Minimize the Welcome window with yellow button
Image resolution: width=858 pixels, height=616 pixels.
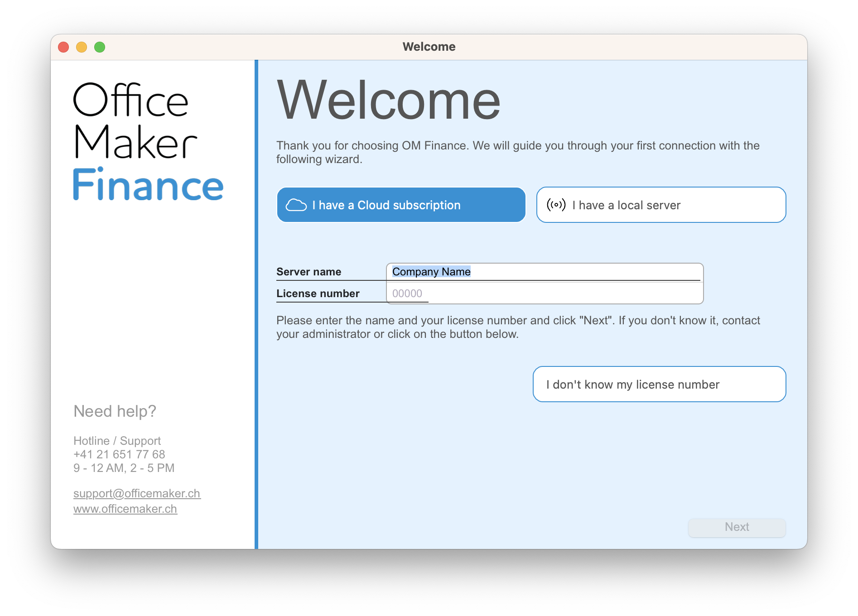82,47
